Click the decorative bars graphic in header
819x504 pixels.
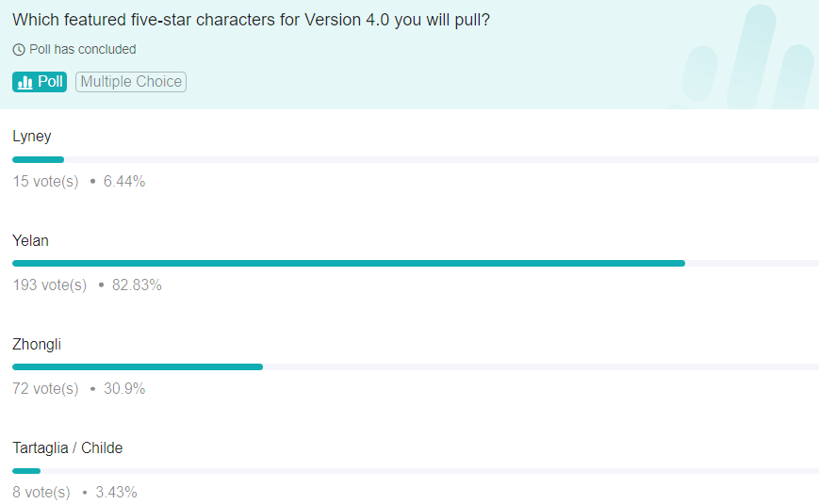[749, 58]
